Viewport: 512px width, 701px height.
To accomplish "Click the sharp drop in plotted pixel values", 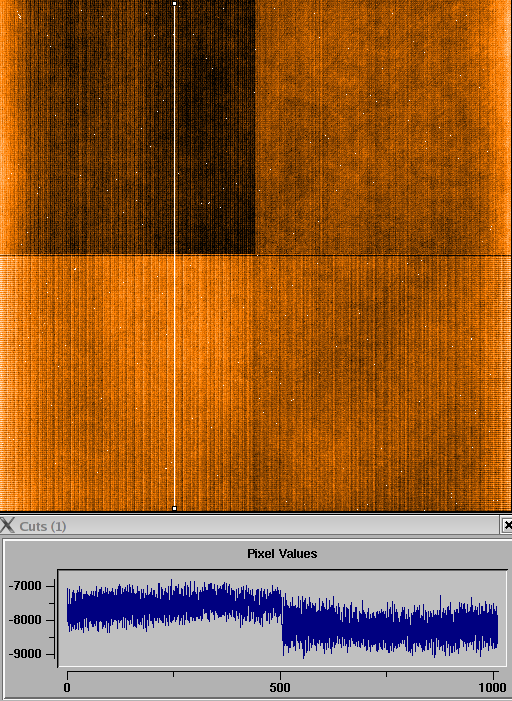I will coord(282,619).
